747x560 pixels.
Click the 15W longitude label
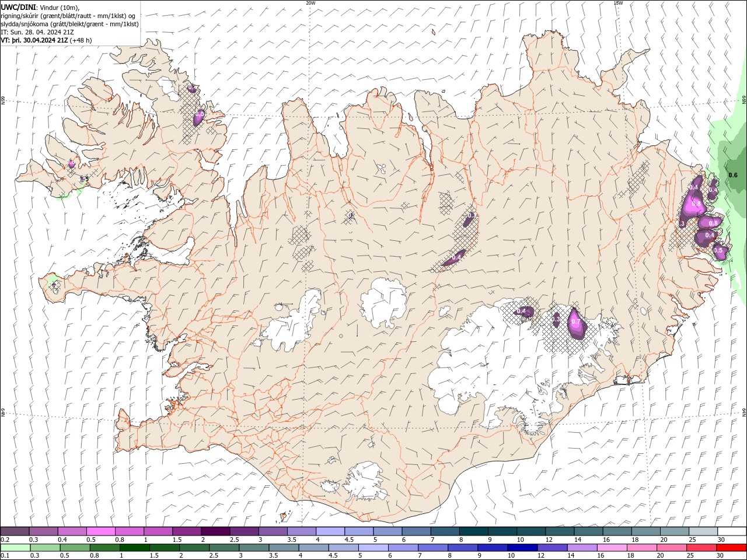point(618,3)
